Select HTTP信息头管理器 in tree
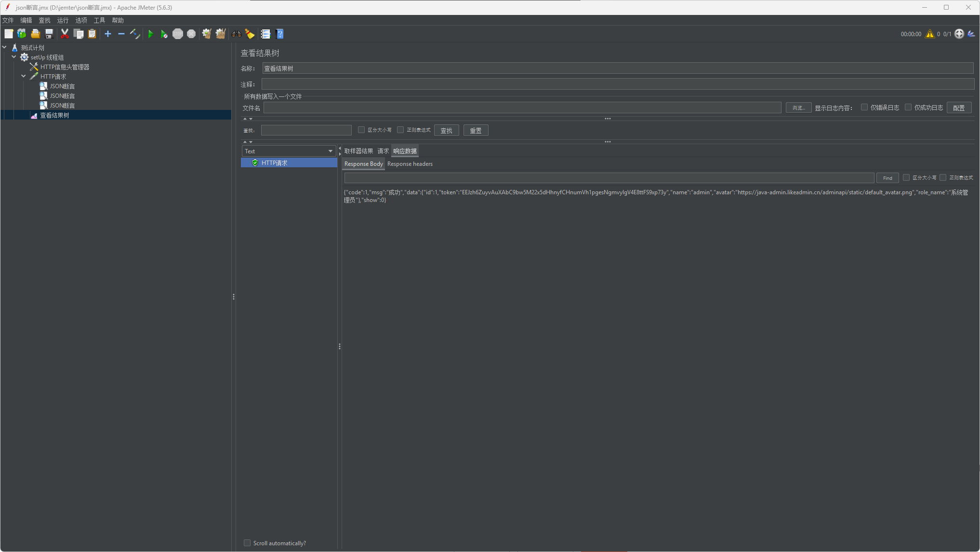This screenshot has width=980, height=552. 65,67
